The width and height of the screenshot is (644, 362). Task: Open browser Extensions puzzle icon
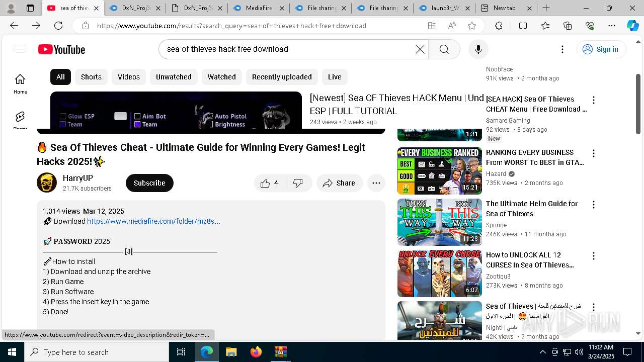coord(499,26)
